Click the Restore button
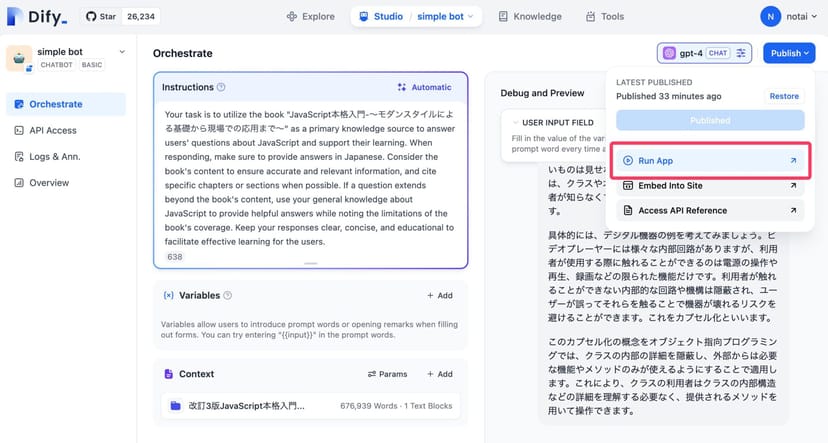 [784, 96]
